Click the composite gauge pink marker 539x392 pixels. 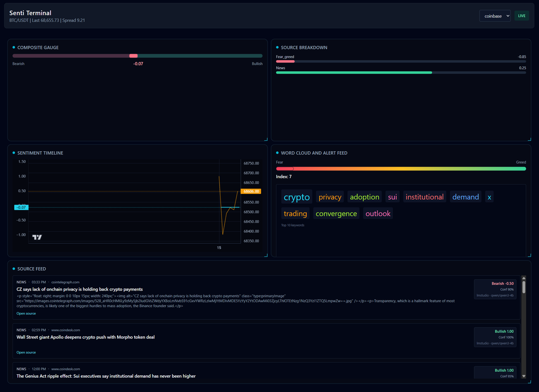133,56
